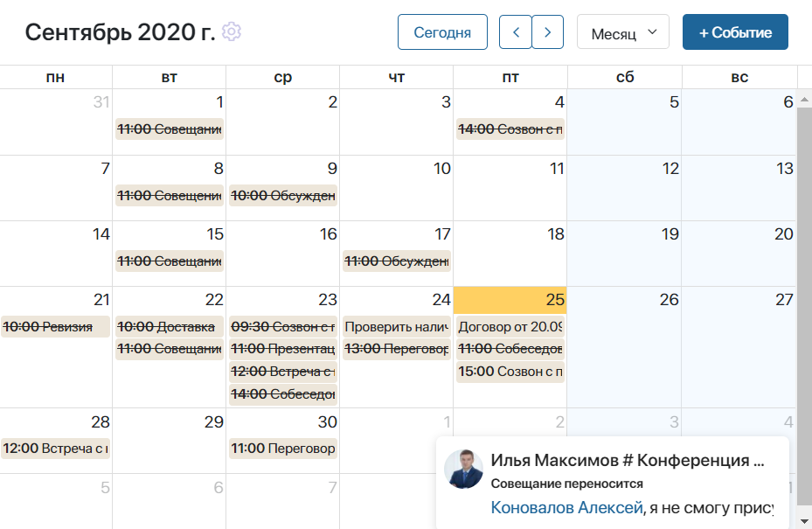This screenshot has width=812, height=529.
Task: Expand the Месяц view dropdown
Action: pyautogui.click(x=623, y=32)
